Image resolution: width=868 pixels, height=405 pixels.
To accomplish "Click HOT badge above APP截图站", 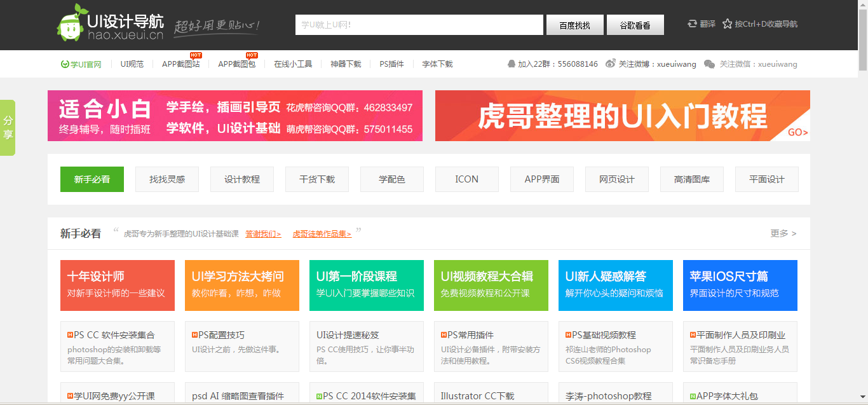I will [196, 55].
